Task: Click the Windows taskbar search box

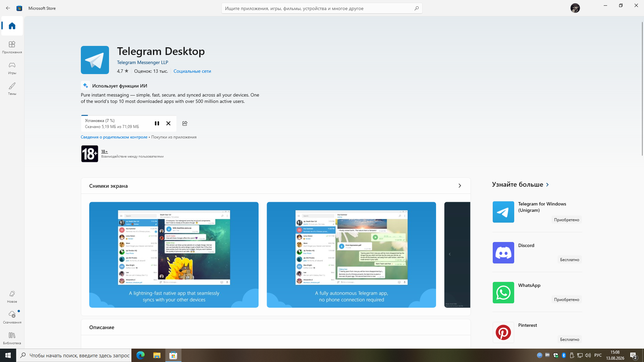Action: click(74, 355)
